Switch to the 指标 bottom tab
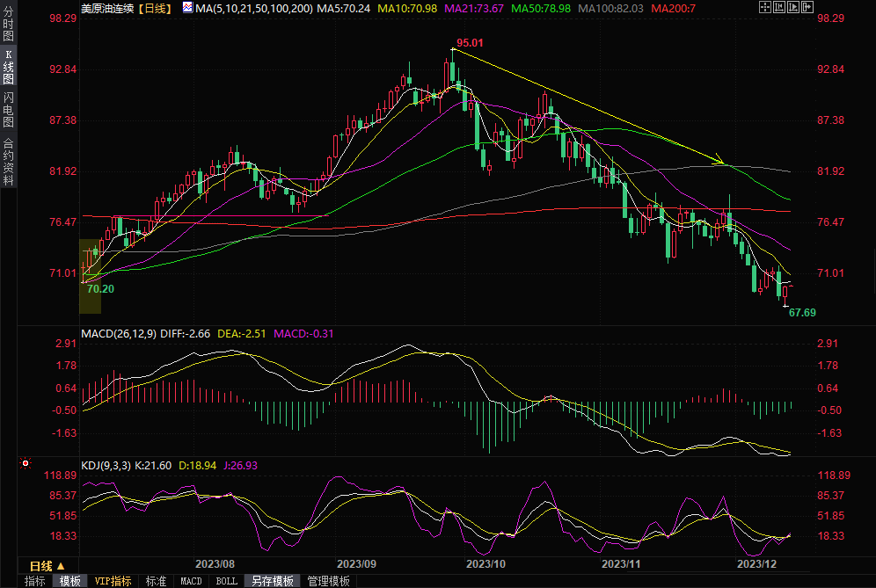876x588 pixels. click(x=35, y=581)
